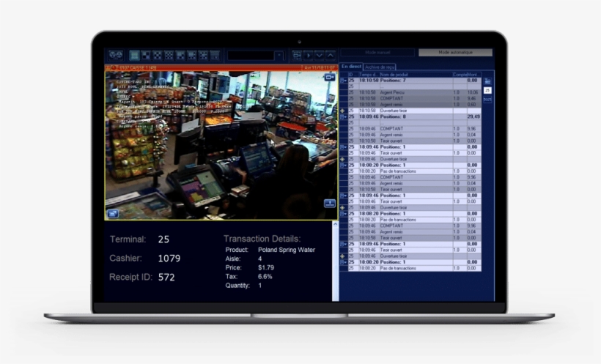Click the camera sequence icon in toolbar
The width and height of the screenshot is (601, 364).
click(x=297, y=56)
